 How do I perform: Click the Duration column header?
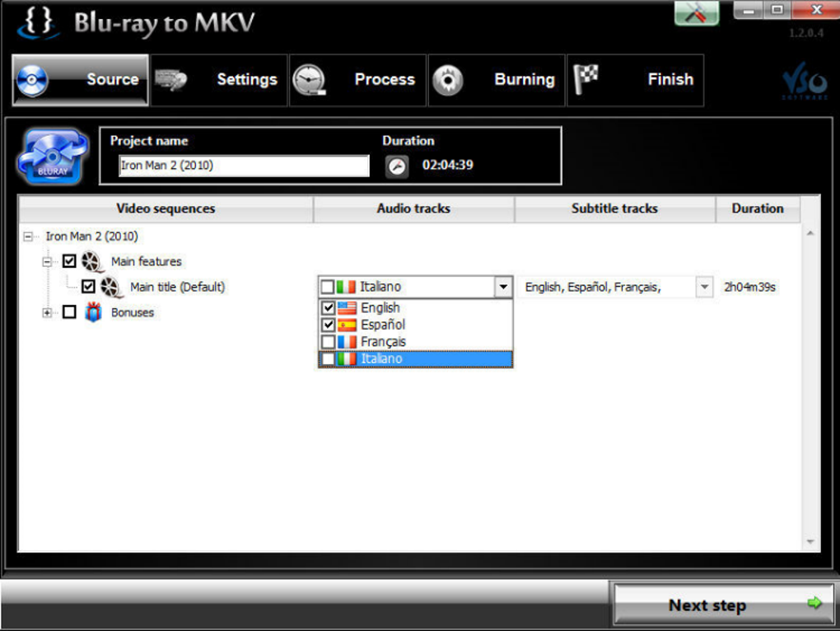[758, 208]
